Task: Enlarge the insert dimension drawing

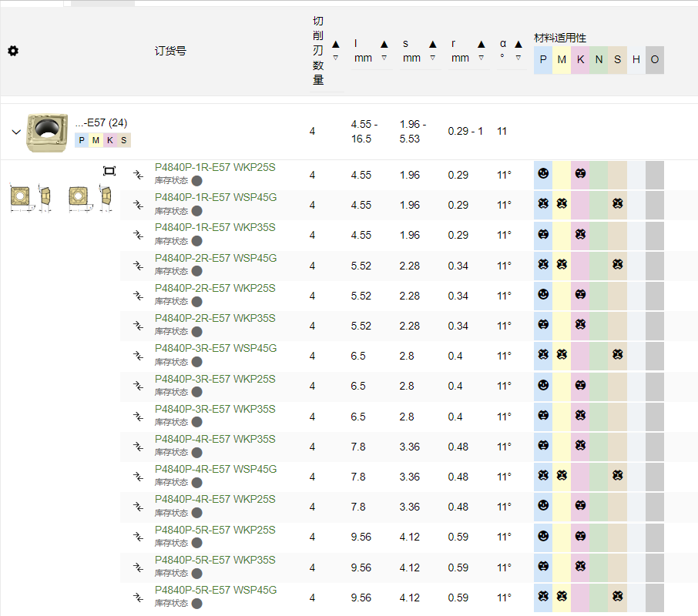Action: click(x=109, y=171)
